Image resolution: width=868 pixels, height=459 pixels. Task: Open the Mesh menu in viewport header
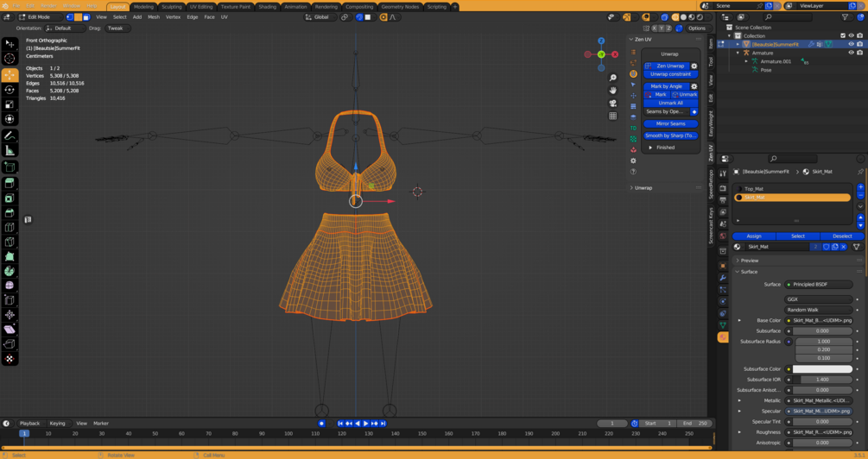[x=154, y=17]
